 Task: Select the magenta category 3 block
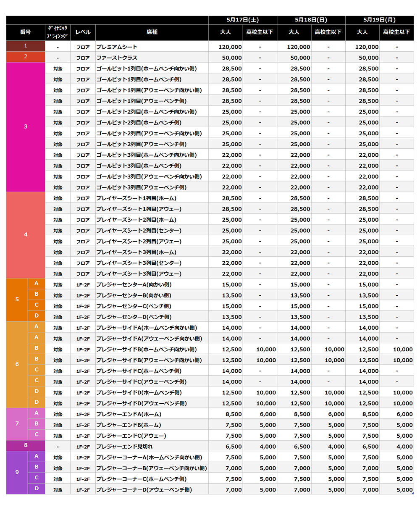pyautogui.click(x=25, y=127)
